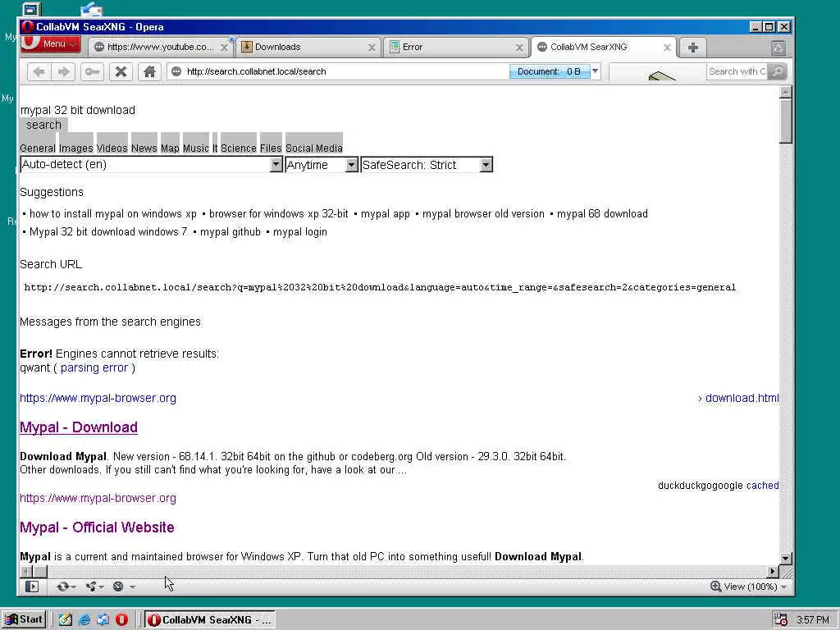
Task: Select the Files category
Action: pyautogui.click(x=271, y=148)
